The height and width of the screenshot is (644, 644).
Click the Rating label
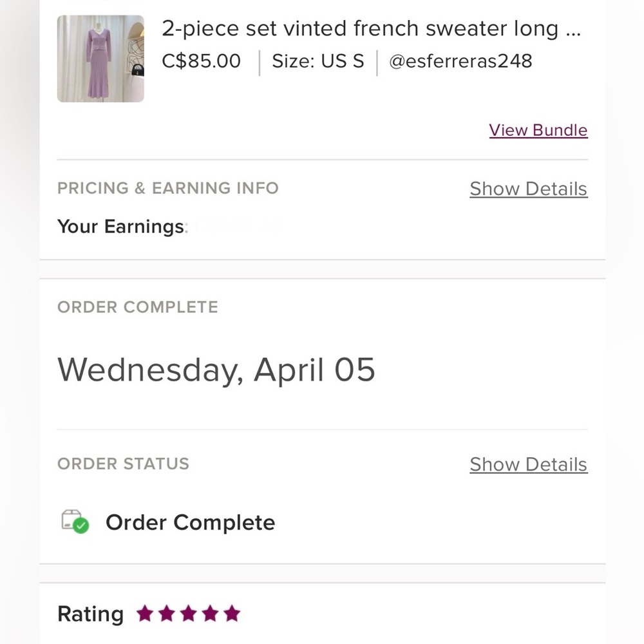pyautogui.click(x=90, y=614)
